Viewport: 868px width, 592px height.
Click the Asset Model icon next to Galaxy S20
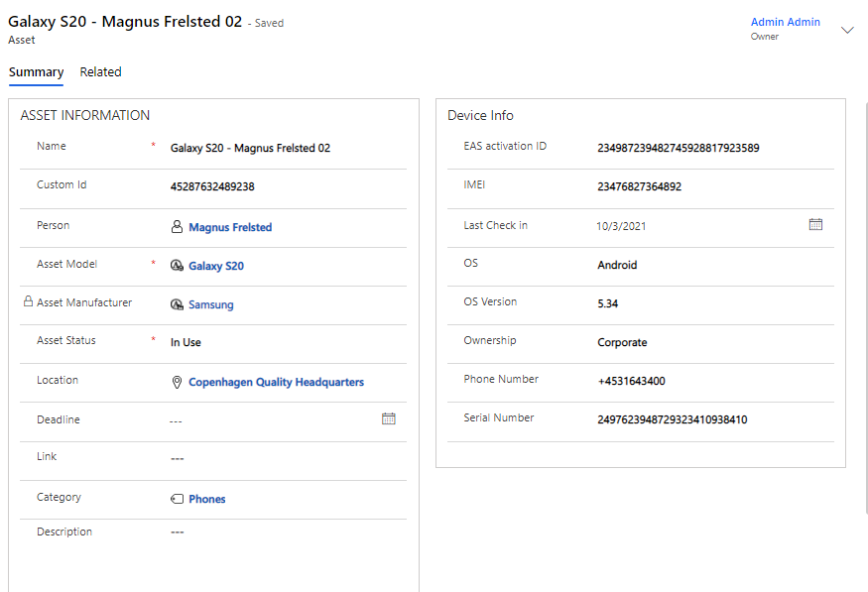coord(178,266)
